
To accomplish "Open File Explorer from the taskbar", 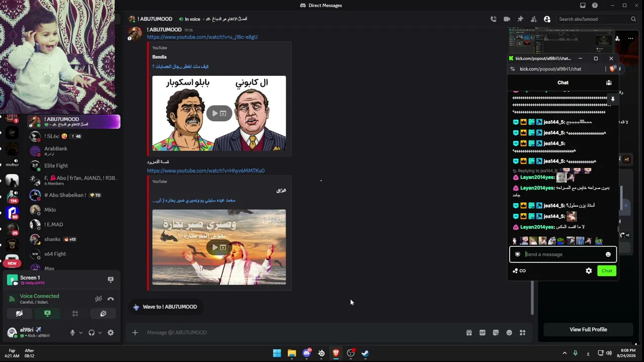I will (292, 353).
